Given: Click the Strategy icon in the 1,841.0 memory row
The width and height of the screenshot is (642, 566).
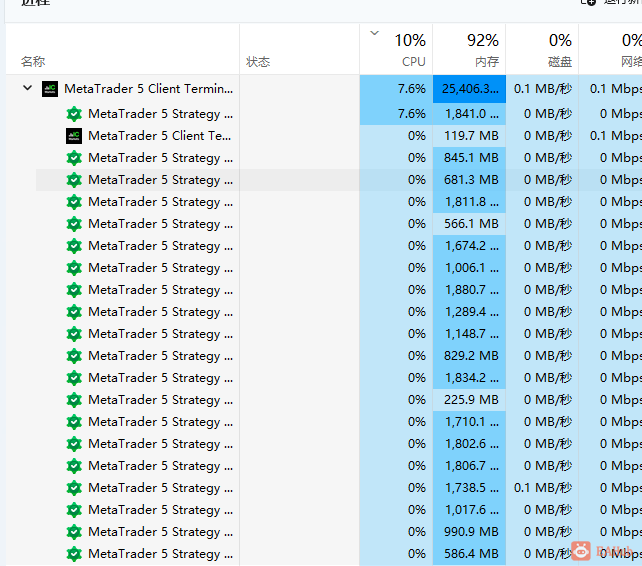Looking at the screenshot, I should click(x=74, y=113).
